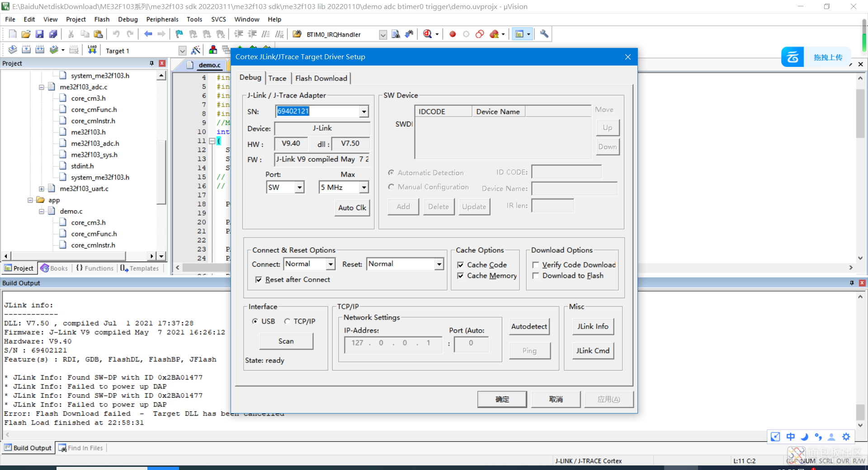Build target icon
This screenshot has width=868, height=470.
pyautogui.click(x=26, y=50)
